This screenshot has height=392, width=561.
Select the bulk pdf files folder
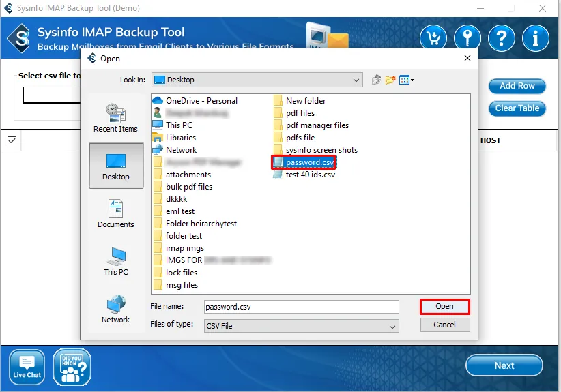[182, 187]
